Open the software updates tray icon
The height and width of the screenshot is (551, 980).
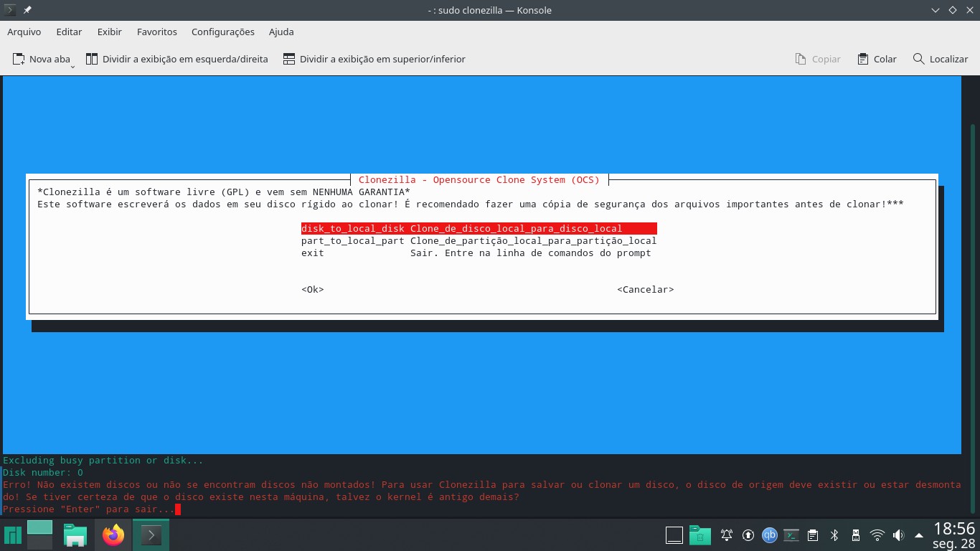tap(748, 535)
